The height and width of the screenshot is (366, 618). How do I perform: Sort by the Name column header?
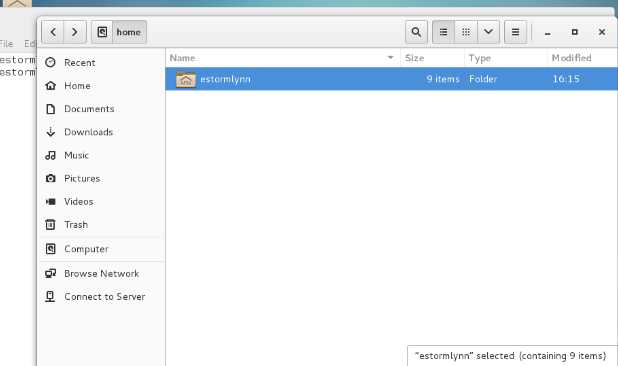point(283,58)
